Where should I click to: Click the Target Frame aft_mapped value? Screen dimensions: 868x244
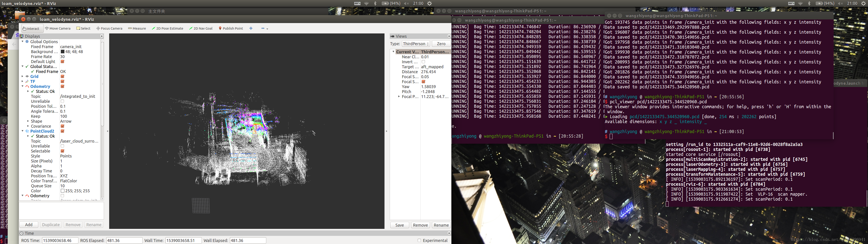click(x=432, y=67)
